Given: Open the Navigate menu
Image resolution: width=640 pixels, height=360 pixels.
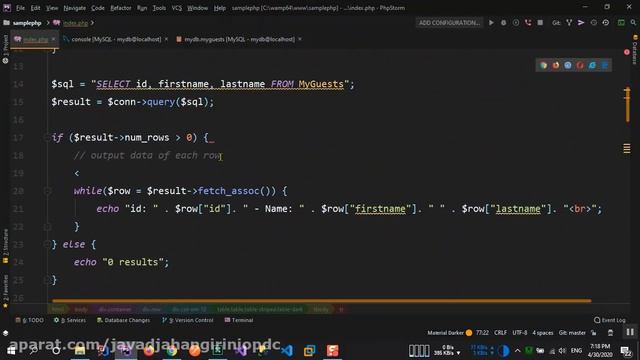Looking at the screenshot, I should [75, 8].
